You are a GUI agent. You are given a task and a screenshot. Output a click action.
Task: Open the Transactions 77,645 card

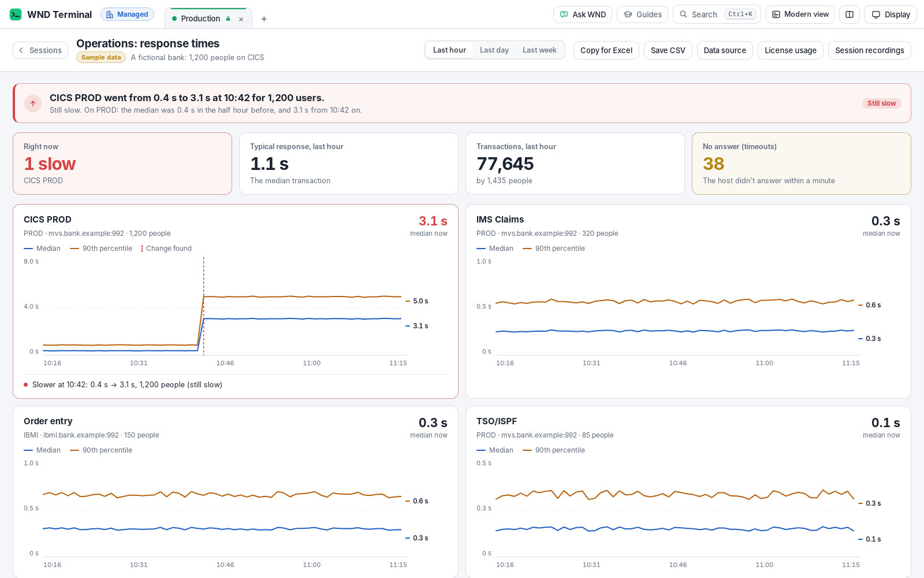(575, 164)
